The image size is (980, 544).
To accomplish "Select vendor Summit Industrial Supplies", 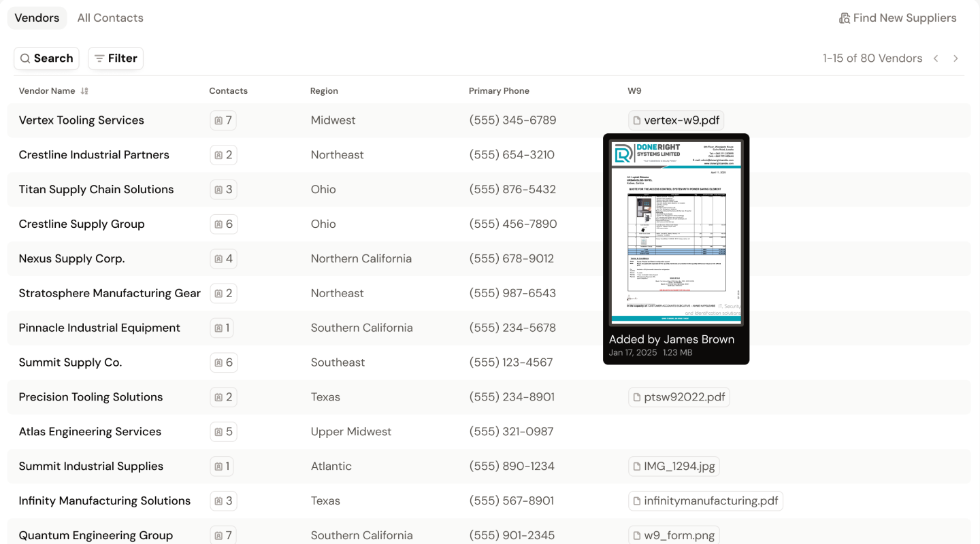I will (x=91, y=466).
